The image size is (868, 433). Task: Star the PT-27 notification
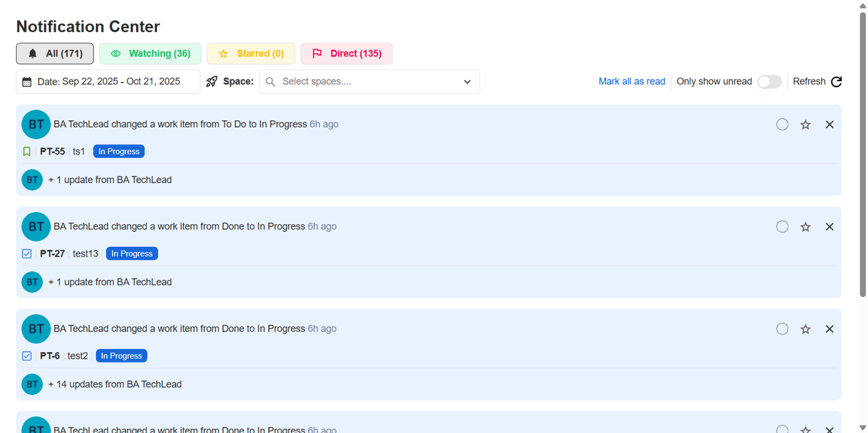(805, 227)
